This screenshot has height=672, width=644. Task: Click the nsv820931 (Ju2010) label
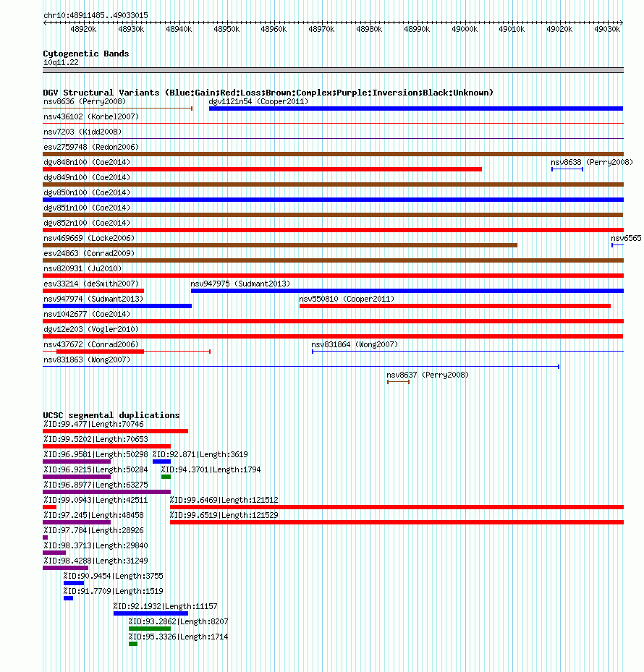82,268
